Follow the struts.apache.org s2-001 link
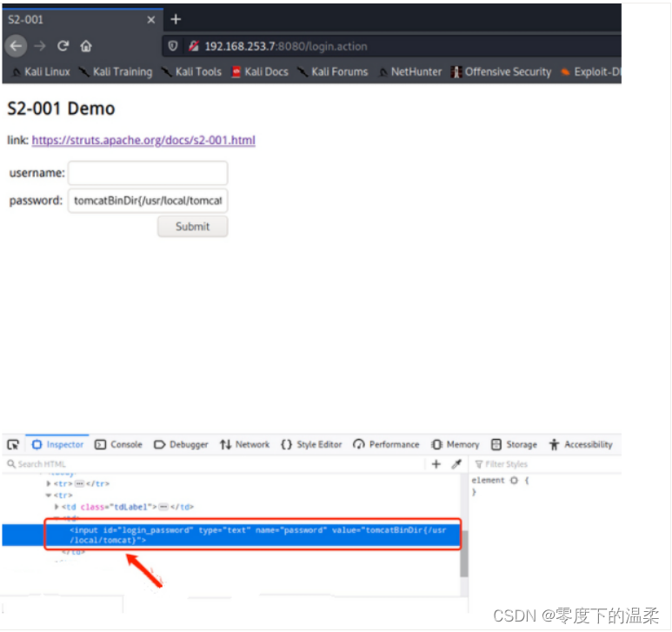The width and height of the screenshot is (672, 632). (143, 140)
